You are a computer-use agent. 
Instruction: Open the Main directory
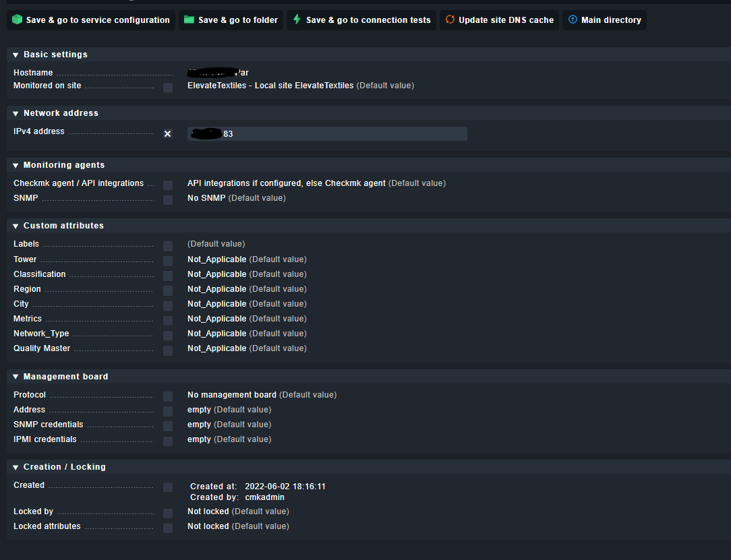pos(604,20)
